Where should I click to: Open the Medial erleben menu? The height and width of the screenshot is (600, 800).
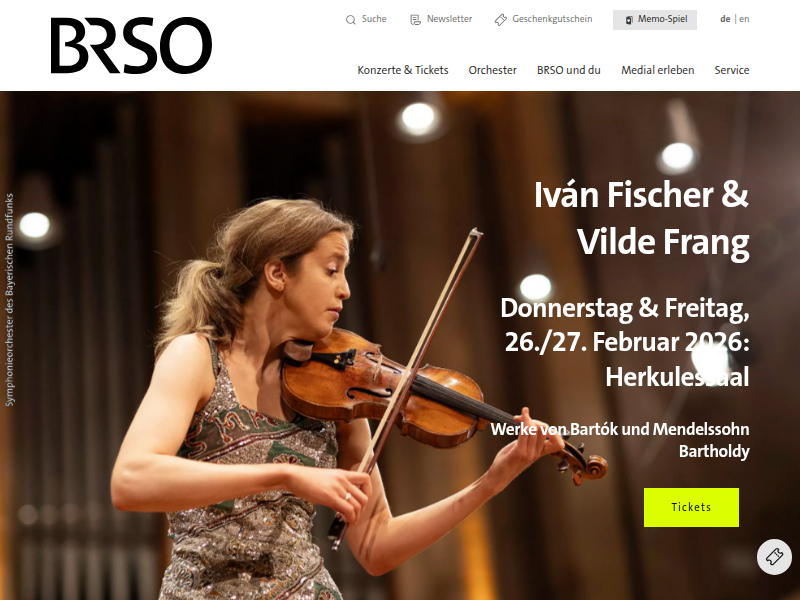pyautogui.click(x=657, y=70)
